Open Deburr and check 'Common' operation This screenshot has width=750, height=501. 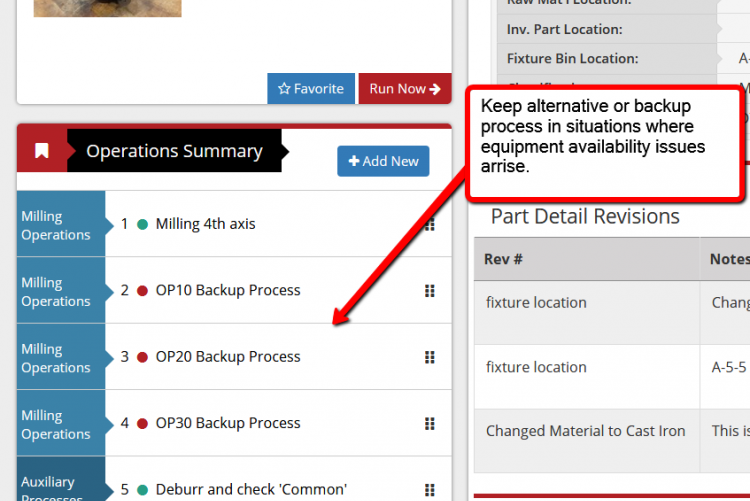pyautogui.click(x=251, y=490)
